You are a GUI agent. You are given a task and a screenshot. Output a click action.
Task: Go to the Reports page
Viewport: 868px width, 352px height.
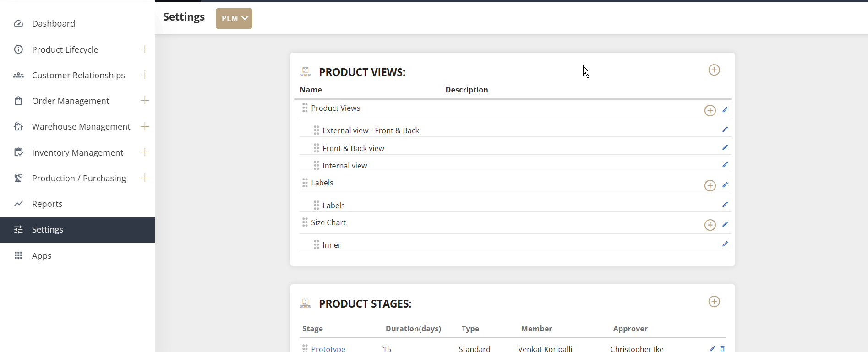[x=47, y=204]
